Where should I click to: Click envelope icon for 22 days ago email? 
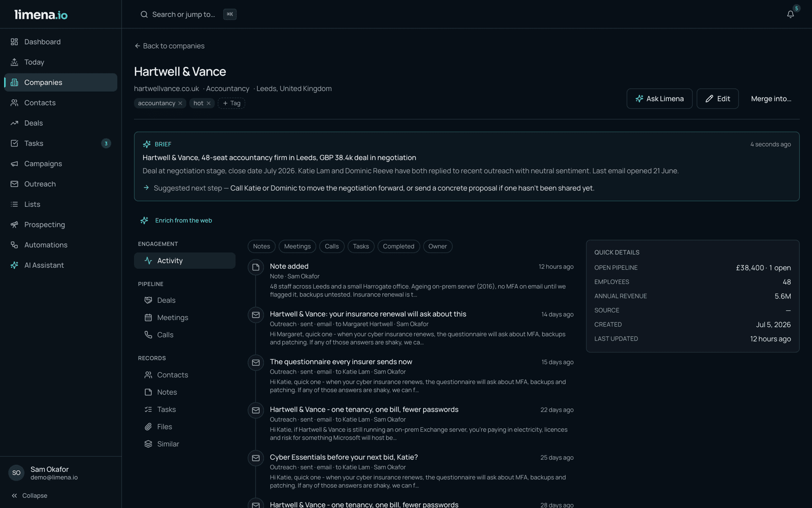pos(256,410)
